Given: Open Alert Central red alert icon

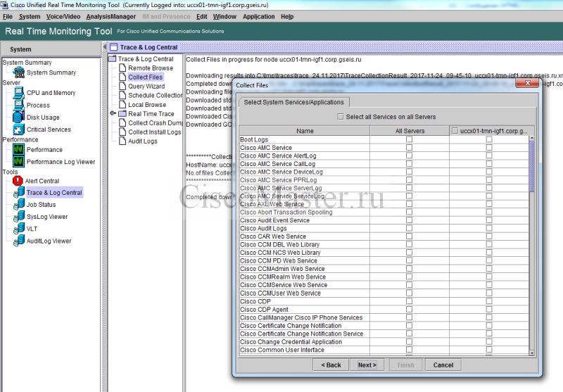Looking at the screenshot, I should (x=18, y=181).
